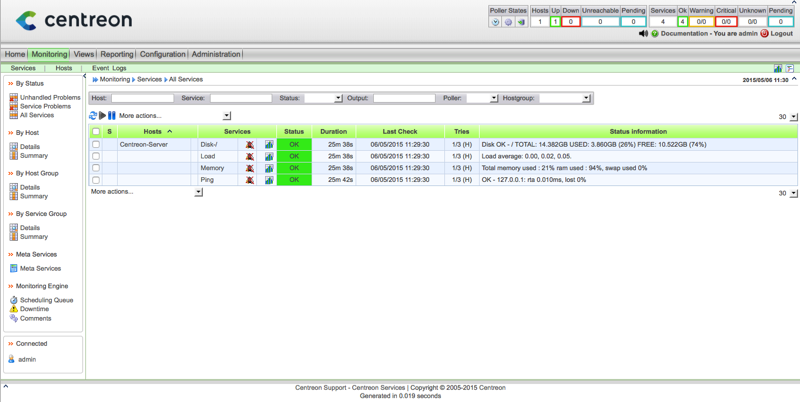Click the green OK status cell for Load
Screen dimensions: 800x402
point(294,157)
